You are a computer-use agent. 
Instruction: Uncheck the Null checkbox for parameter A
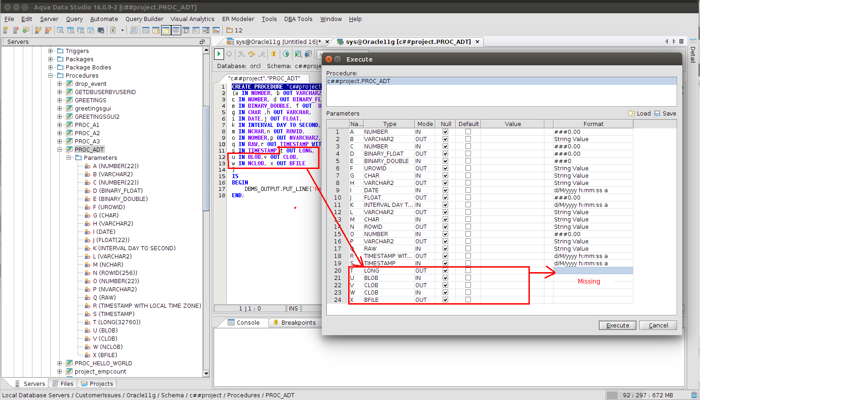[445, 132]
